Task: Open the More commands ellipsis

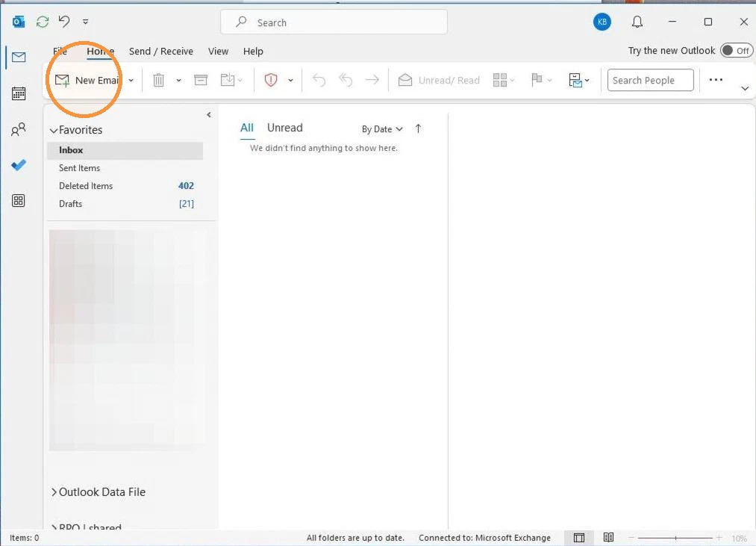Action: (716, 80)
